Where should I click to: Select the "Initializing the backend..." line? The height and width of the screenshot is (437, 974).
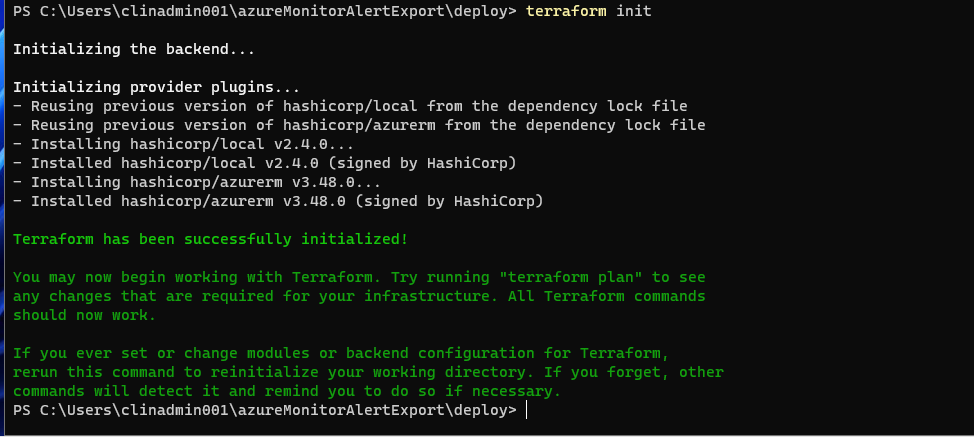[x=134, y=49]
